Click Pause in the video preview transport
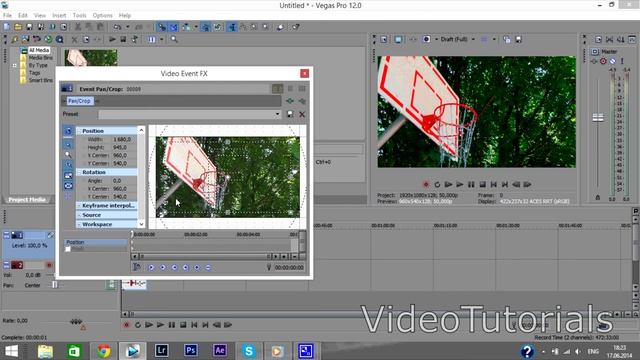Viewport: 640px width, 360px height. pyautogui.click(x=471, y=184)
